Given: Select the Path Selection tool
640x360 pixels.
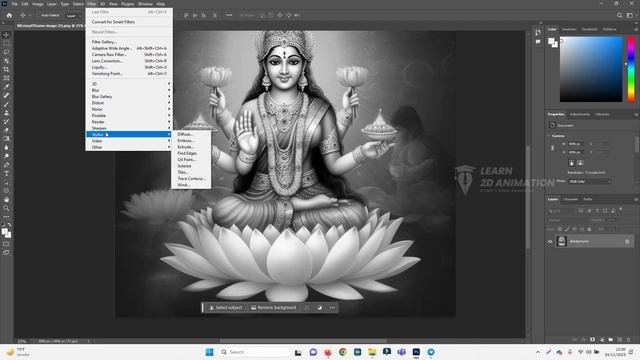Looking at the screenshot, I should point(6,182).
